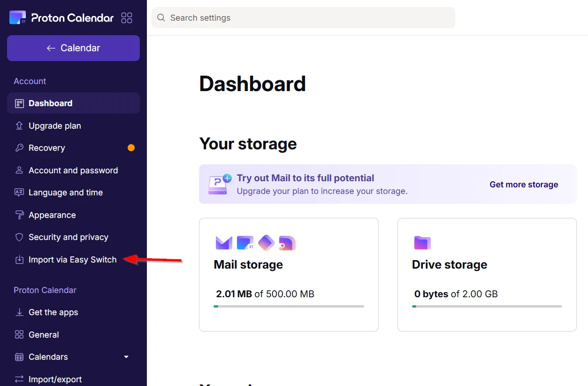Screen dimensions: 588x386
Task: Click the Get more storage link
Action: pyautogui.click(x=524, y=185)
